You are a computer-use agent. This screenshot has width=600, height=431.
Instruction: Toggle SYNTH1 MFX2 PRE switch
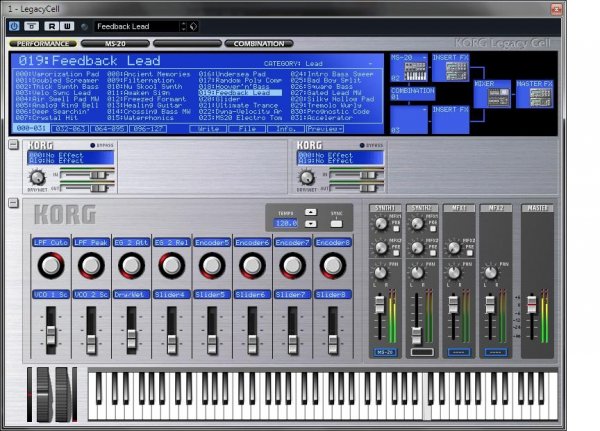[396, 253]
